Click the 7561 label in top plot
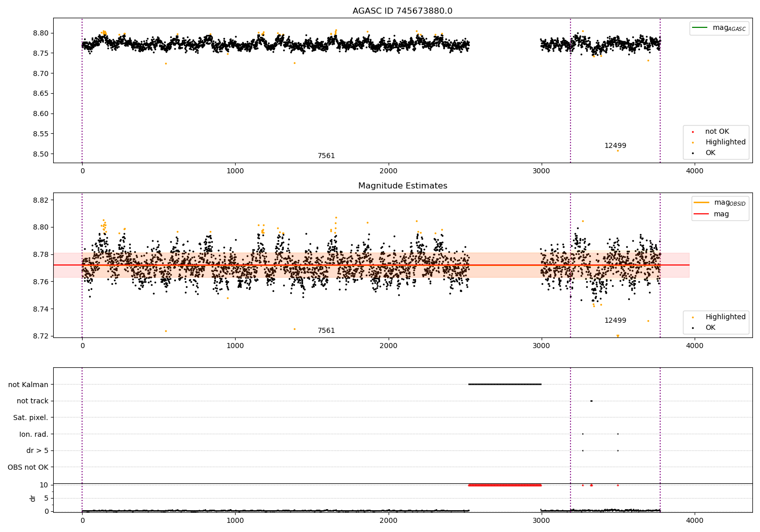760x532 pixels. [x=326, y=156]
